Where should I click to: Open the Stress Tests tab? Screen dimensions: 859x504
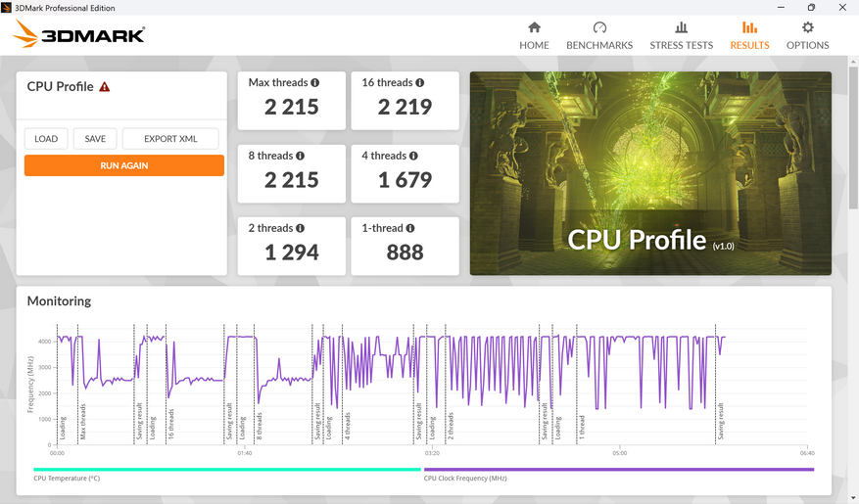(681, 36)
